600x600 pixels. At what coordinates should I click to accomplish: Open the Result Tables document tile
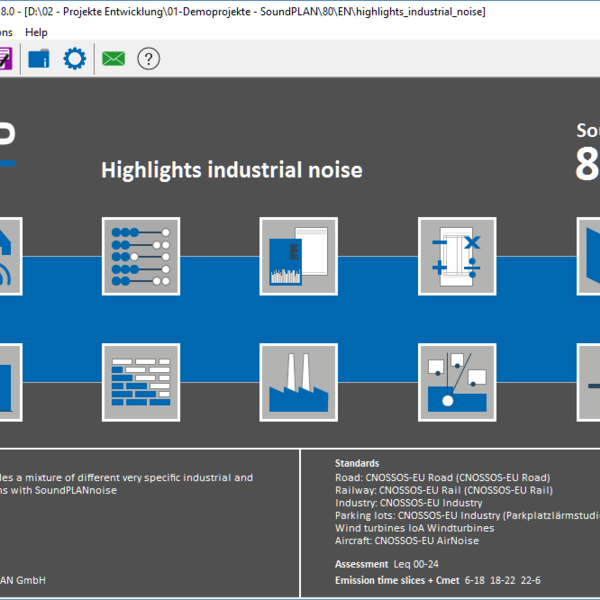tap(299, 256)
